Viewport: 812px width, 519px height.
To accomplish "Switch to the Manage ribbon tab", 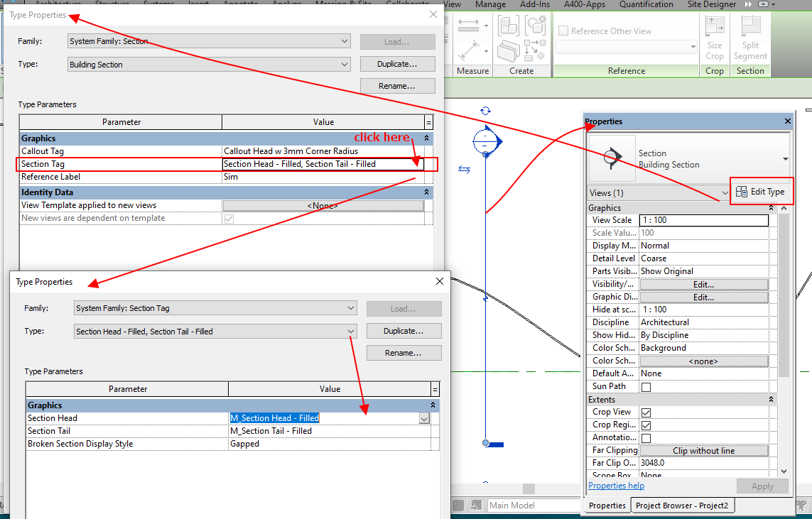I will [x=490, y=4].
